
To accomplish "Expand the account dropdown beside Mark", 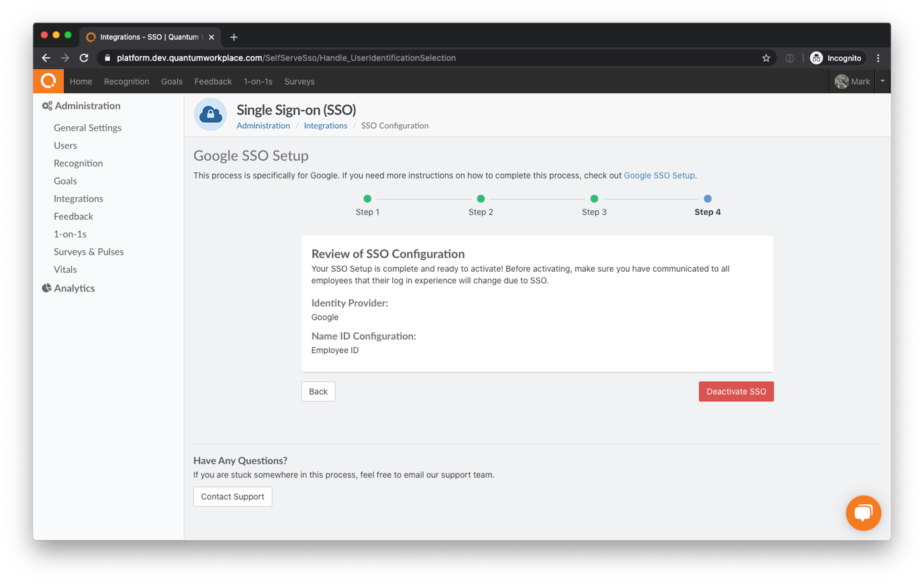I will click(882, 81).
